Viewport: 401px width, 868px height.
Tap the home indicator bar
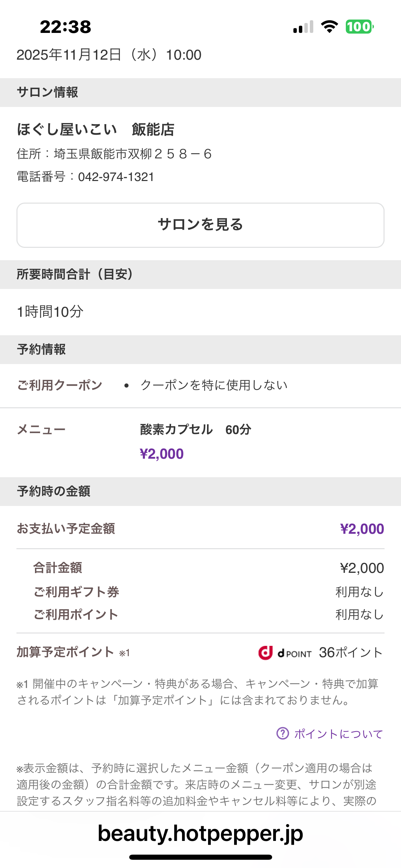[x=200, y=857]
